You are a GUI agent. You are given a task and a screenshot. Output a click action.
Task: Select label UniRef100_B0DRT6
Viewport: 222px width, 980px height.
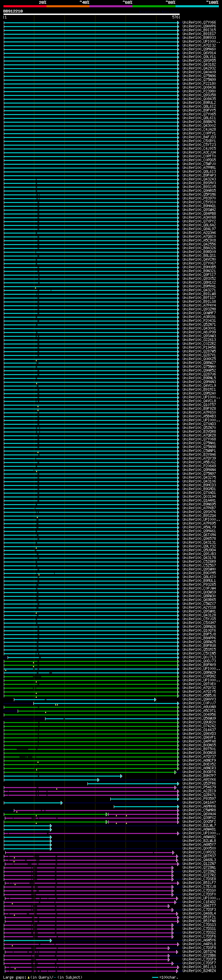pyautogui.click(x=199, y=772)
